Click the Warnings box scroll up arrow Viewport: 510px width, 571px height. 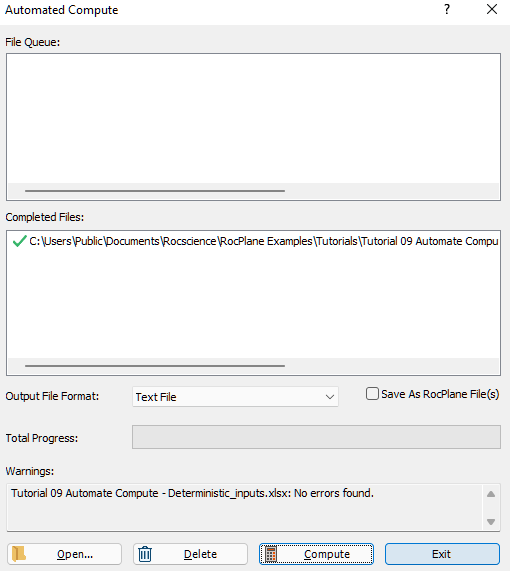click(491, 494)
